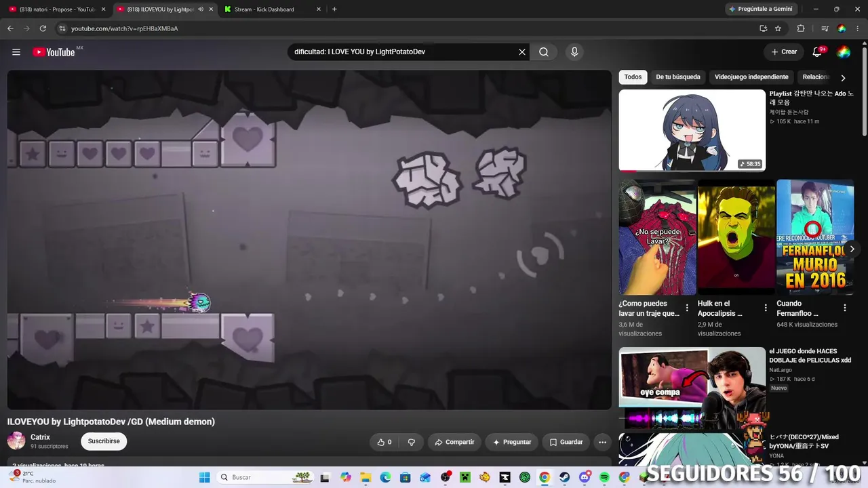The height and width of the screenshot is (488, 868).
Task: Mute the ILOVEYOU tab audio icon
Action: (201, 9)
